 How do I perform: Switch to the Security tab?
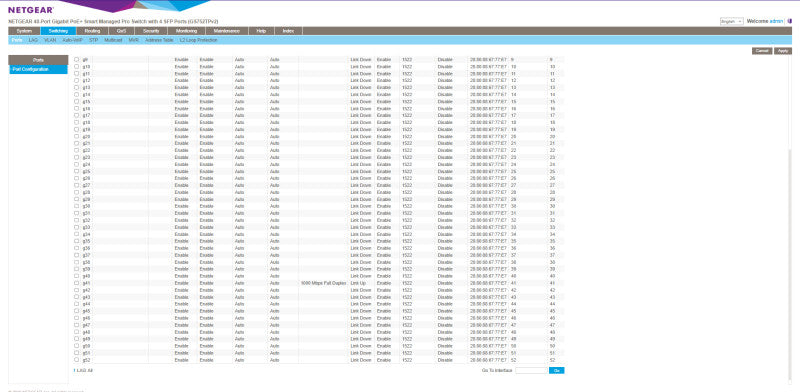tap(151, 31)
